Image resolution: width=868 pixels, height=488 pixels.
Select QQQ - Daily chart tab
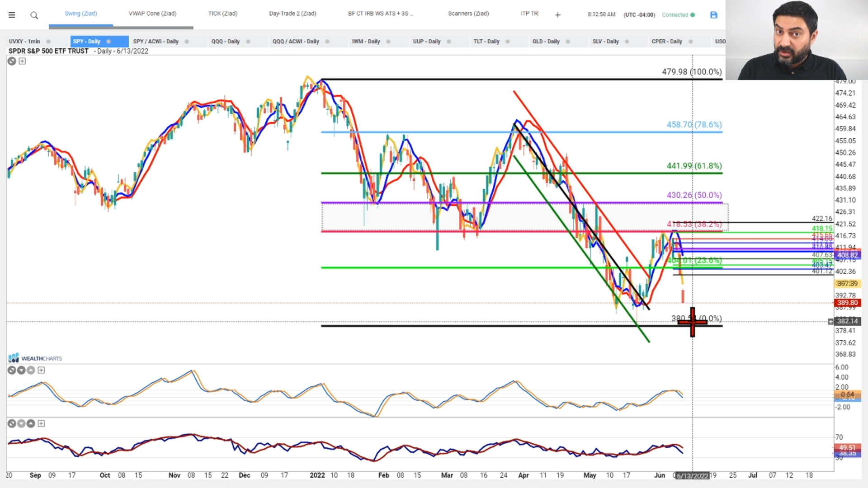click(226, 42)
